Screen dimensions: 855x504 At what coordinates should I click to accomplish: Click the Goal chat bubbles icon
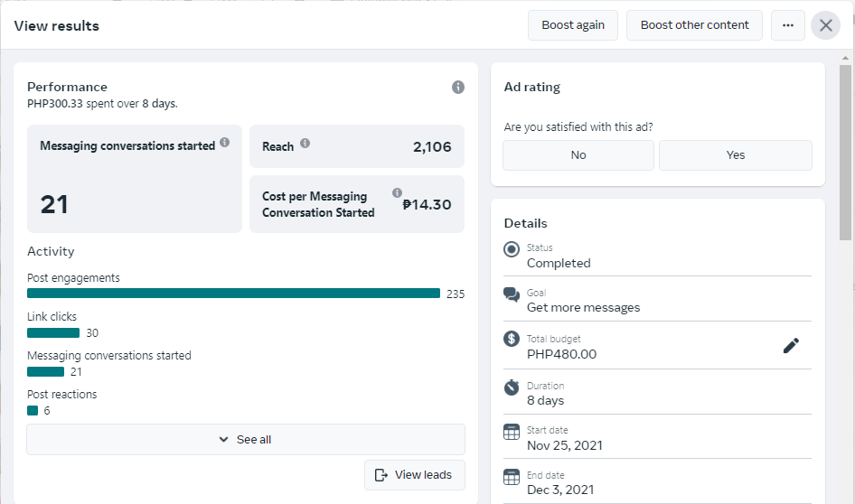point(512,294)
